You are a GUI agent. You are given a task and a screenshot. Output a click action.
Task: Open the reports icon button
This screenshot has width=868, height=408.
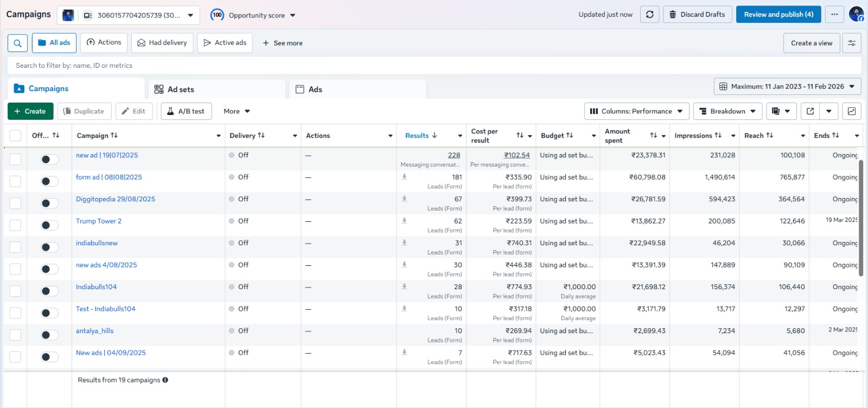pos(776,111)
